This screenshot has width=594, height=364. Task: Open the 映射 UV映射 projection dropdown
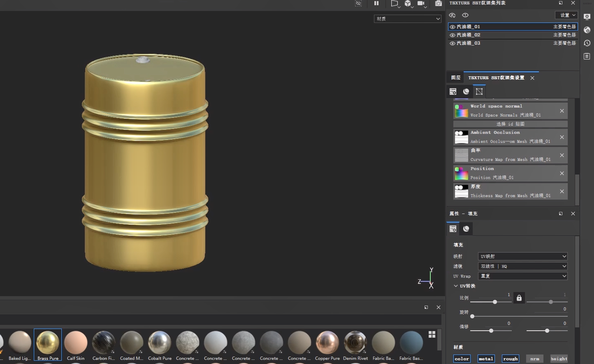523,256
